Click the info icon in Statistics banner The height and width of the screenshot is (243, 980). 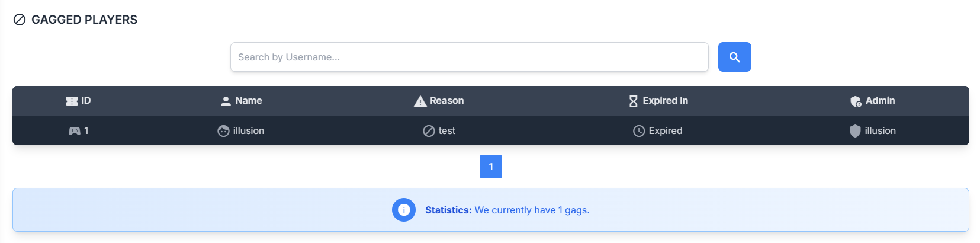pos(404,210)
